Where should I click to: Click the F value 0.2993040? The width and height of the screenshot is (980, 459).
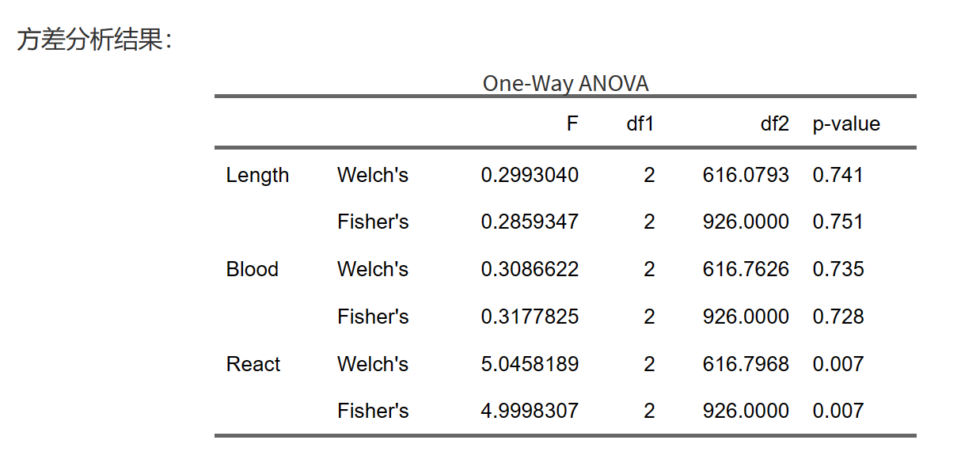(x=530, y=175)
